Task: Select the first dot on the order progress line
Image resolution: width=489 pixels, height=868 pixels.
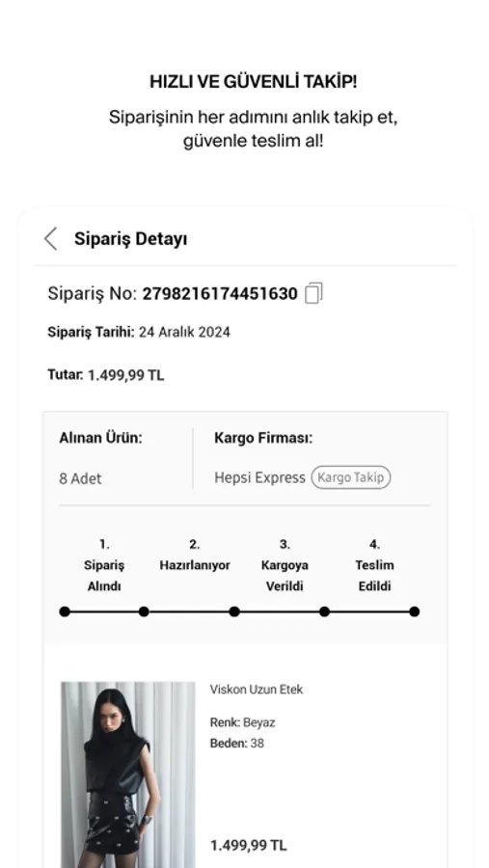Action: (x=65, y=611)
